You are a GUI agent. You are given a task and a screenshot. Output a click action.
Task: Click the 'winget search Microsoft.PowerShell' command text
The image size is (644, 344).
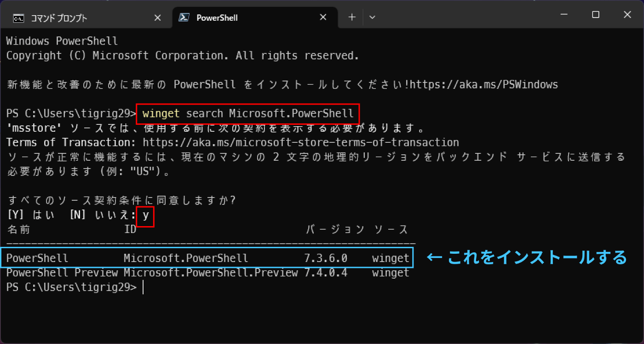coord(248,113)
